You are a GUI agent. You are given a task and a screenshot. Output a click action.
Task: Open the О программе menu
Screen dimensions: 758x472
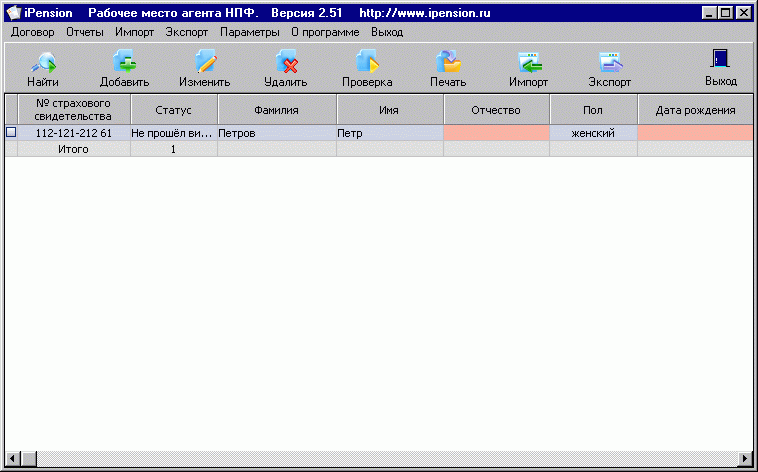click(325, 32)
